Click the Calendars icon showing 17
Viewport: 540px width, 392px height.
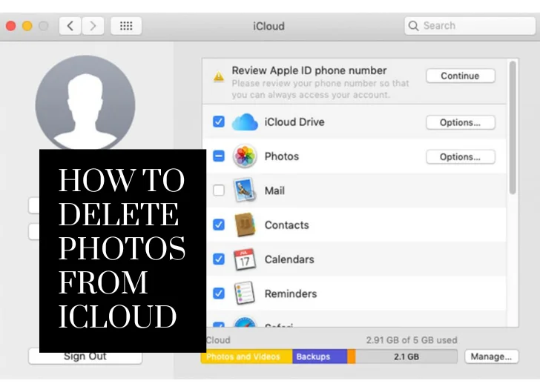tap(245, 259)
